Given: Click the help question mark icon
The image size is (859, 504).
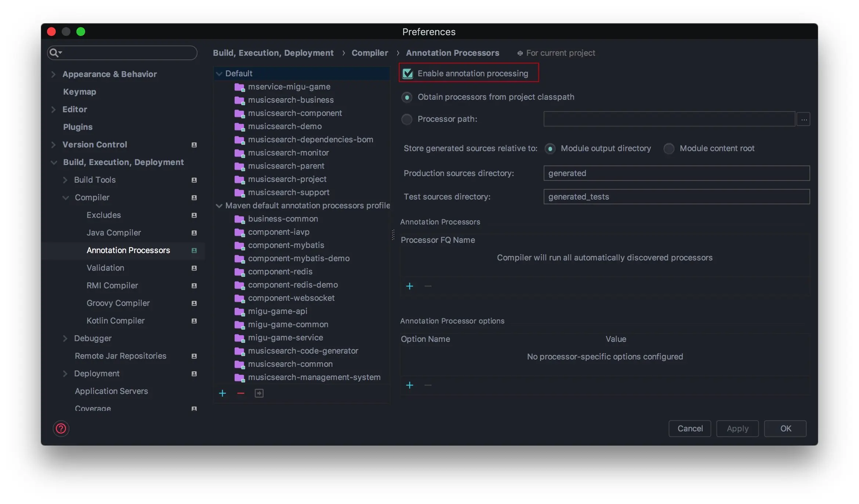Looking at the screenshot, I should [x=61, y=428].
